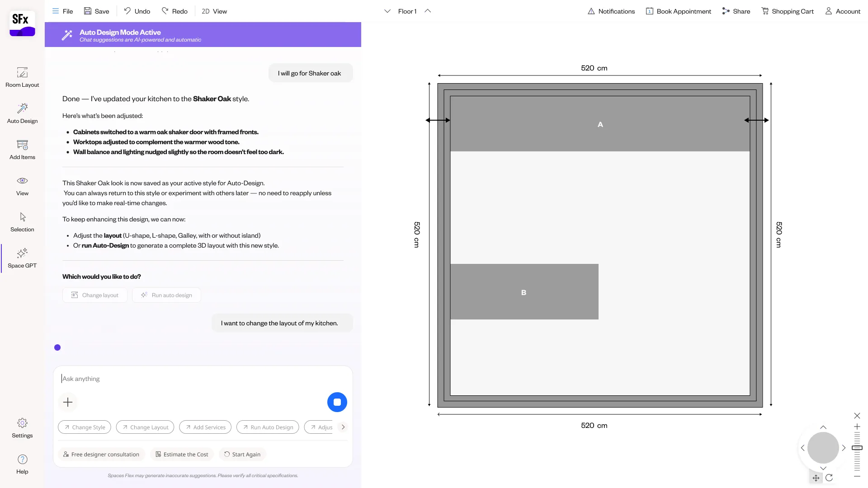Viewport: 868px width, 488px height.
Task: Click the zoom slider handle
Action: click(857, 448)
